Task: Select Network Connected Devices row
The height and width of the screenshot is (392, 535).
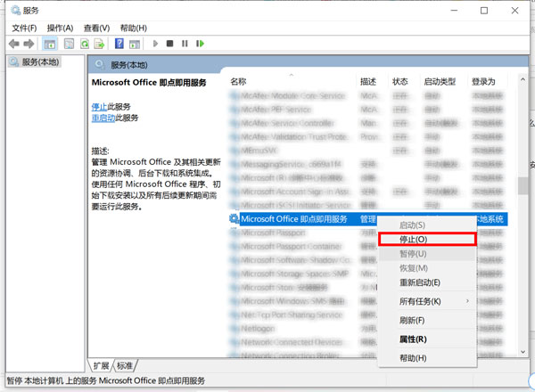Action: coord(368,342)
